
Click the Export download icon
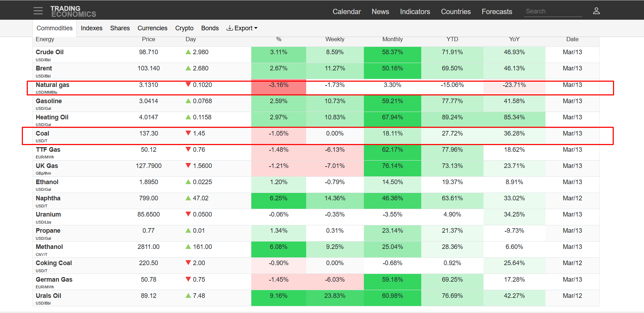(229, 28)
